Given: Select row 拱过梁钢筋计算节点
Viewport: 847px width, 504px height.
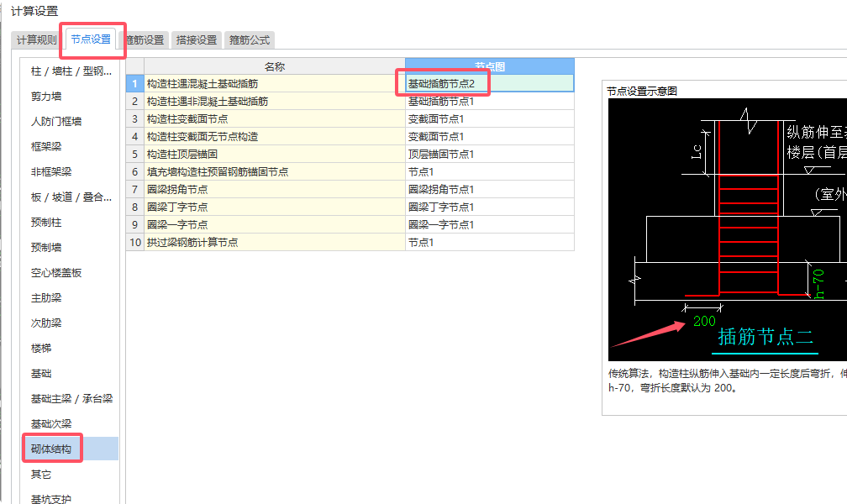Looking at the screenshot, I should tap(275, 242).
